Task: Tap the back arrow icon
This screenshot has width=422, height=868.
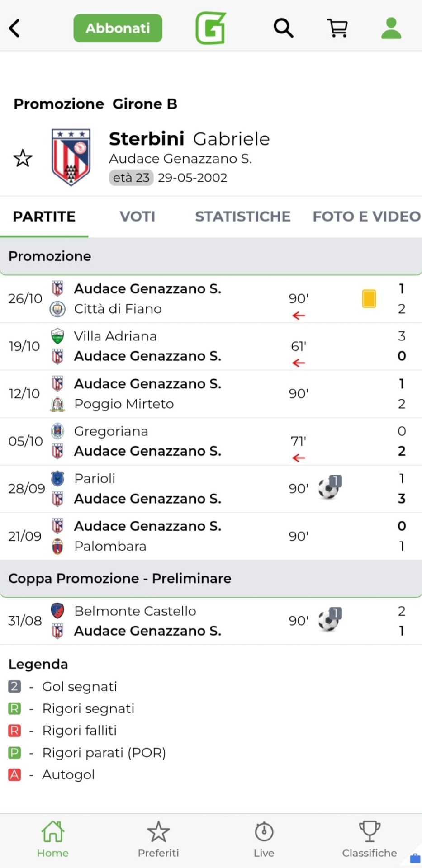Action: [15, 28]
